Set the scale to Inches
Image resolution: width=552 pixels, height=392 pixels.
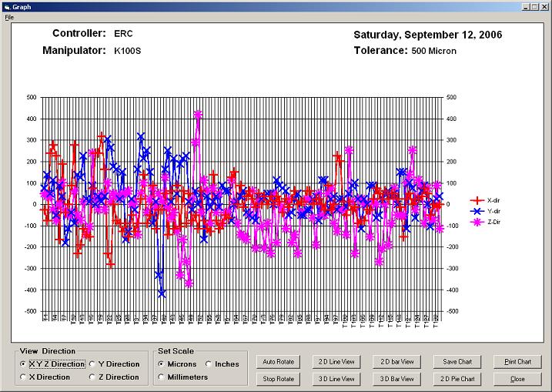209,364
